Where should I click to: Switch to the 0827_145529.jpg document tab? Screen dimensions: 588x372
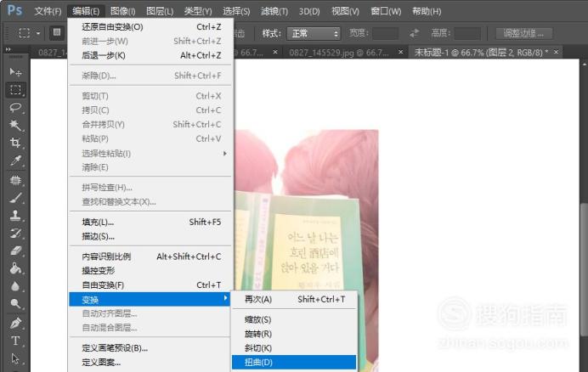[x=339, y=53]
